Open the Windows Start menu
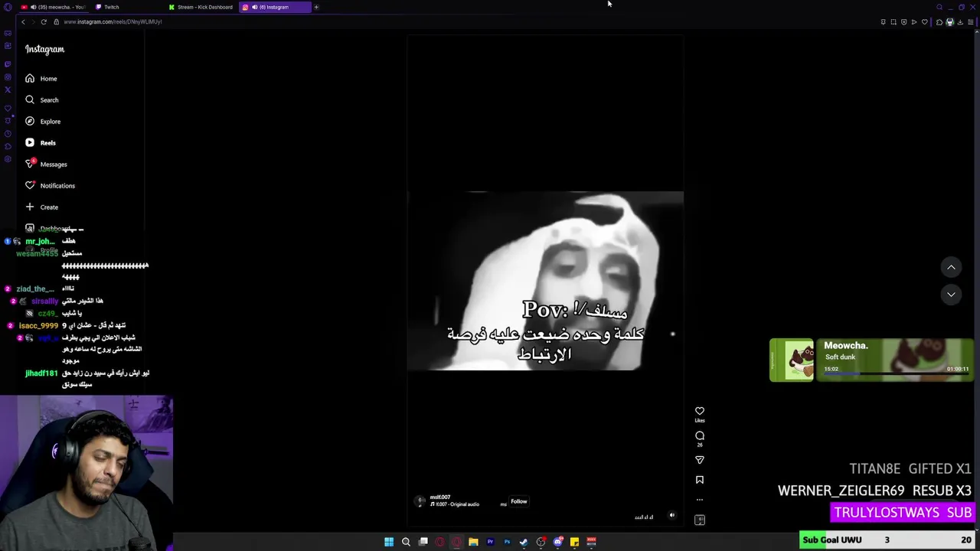Image resolution: width=980 pixels, height=551 pixels. pos(389,542)
